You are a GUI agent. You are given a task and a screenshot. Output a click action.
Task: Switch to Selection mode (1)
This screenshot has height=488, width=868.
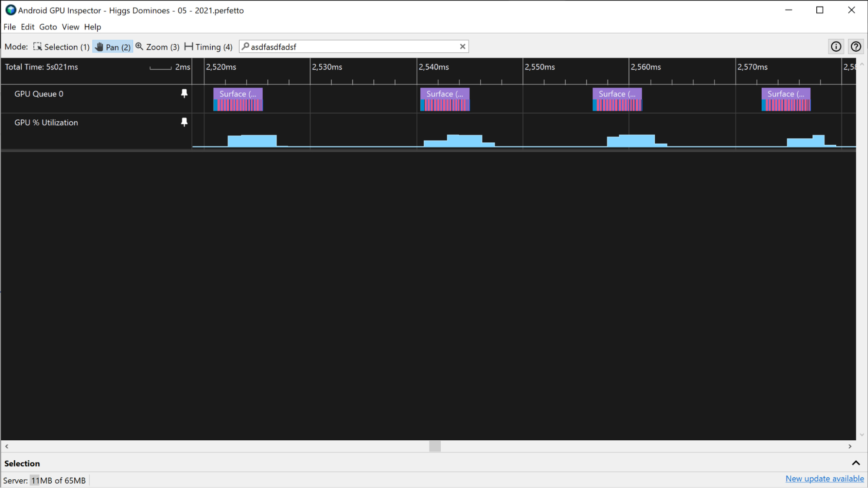[x=61, y=46]
